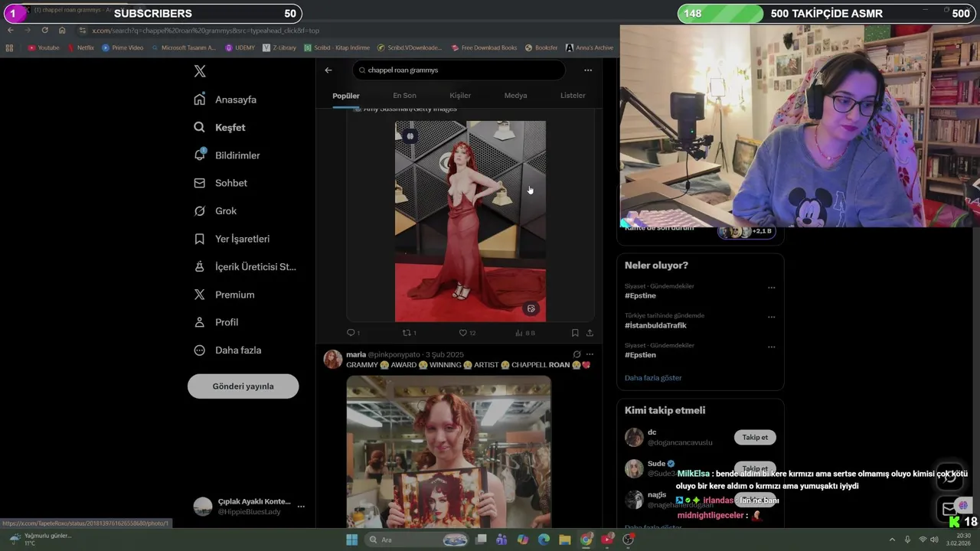980x551 pixels.
Task: Click the browser home button
Action: point(62,30)
